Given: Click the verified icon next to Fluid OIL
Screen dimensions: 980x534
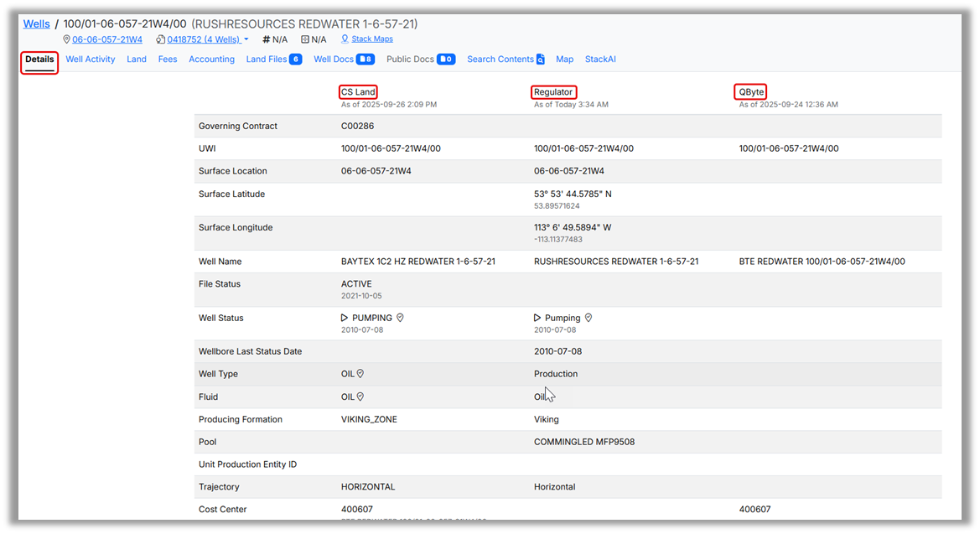Looking at the screenshot, I should (x=360, y=397).
